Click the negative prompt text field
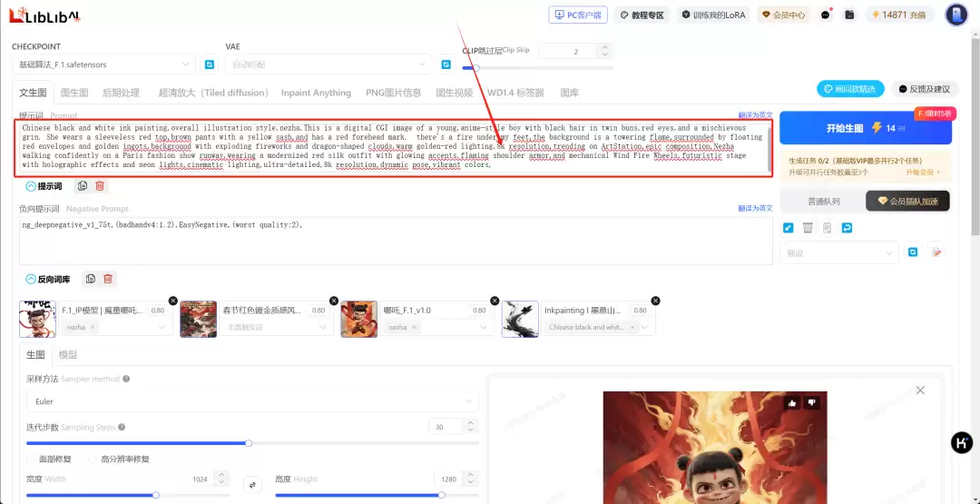The height and width of the screenshot is (504, 980). click(x=397, y=241)
